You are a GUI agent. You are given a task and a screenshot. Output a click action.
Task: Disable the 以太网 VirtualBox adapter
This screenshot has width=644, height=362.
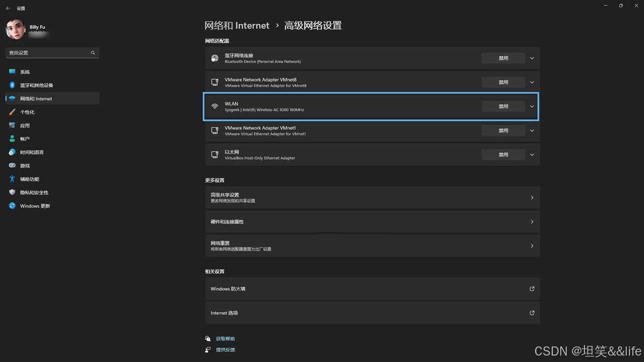pyautogui.click(x=503, y=154)
